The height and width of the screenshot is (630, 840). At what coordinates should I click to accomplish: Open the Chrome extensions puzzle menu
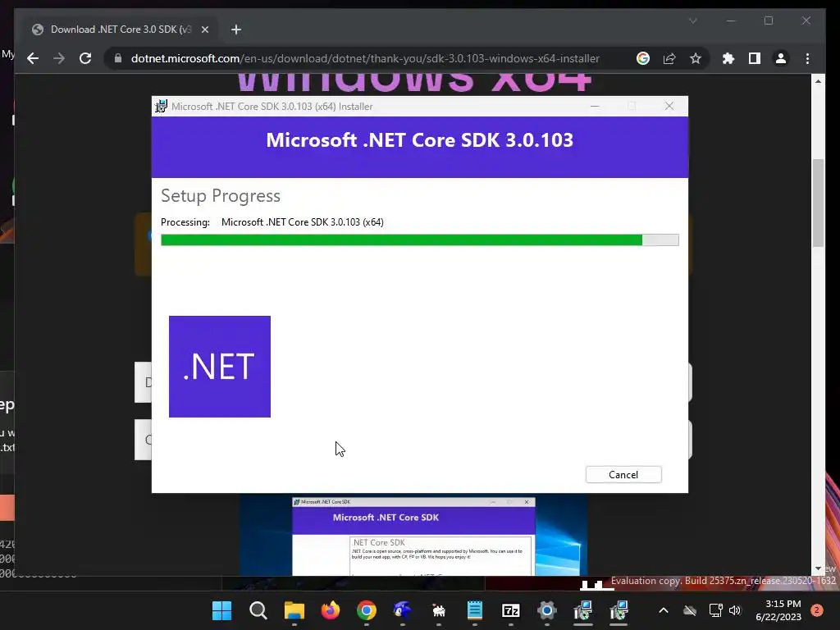tap(728, 58)
